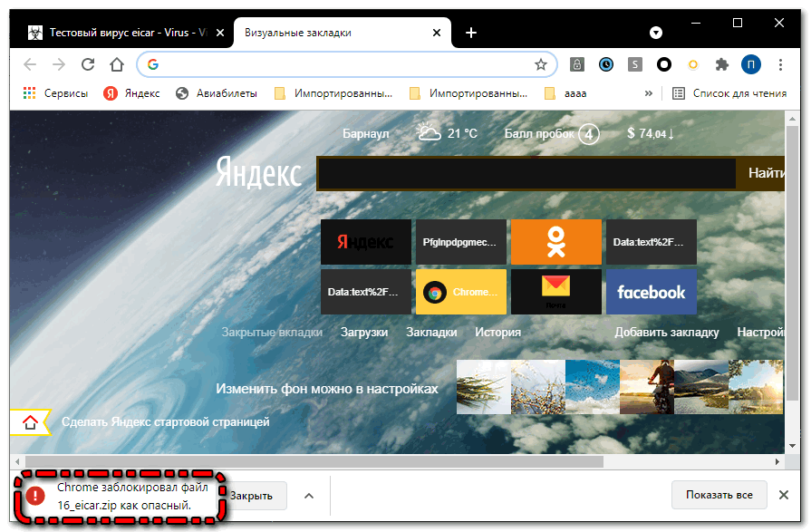This screenshot has height=532, width=811.
Task: Open the black circle extension icon
Action: point(663,64)
